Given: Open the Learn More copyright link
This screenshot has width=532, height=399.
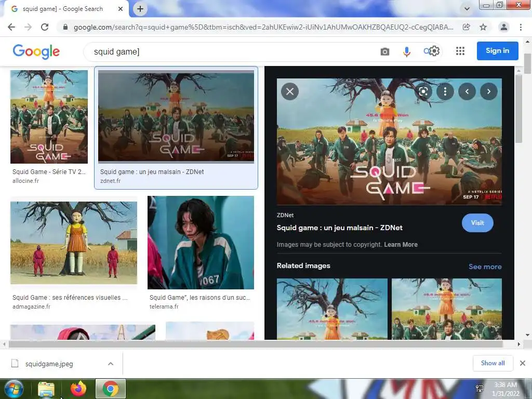Looking at the screenshot, I should [401, 245].
